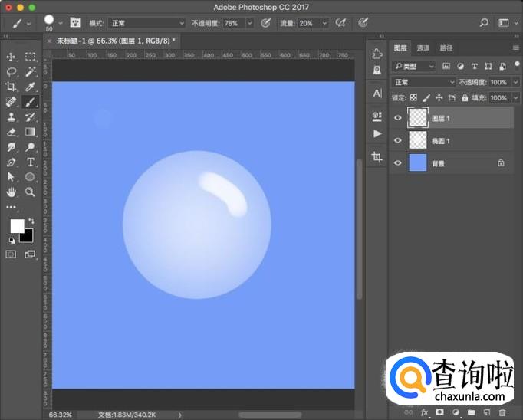Open the brush 模式 blend mode dropdown

point(146,23)
